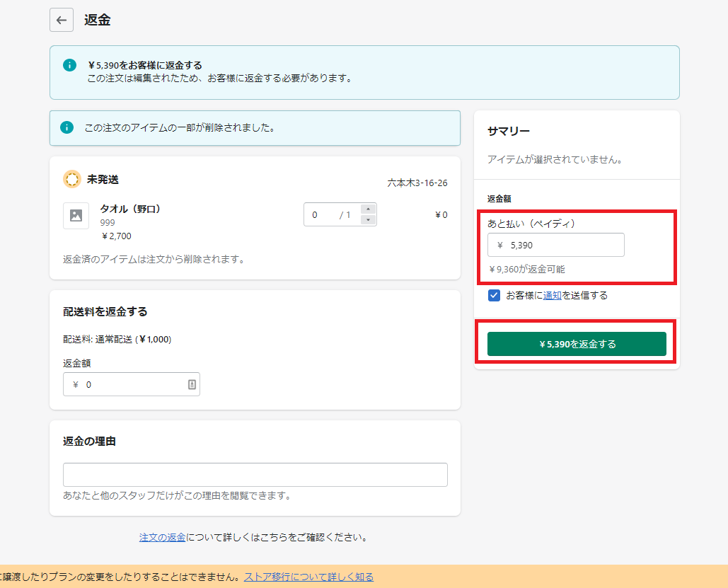Click the 未発送 unfulfilled status icon

pyautogui.click(x=72, y=179)
